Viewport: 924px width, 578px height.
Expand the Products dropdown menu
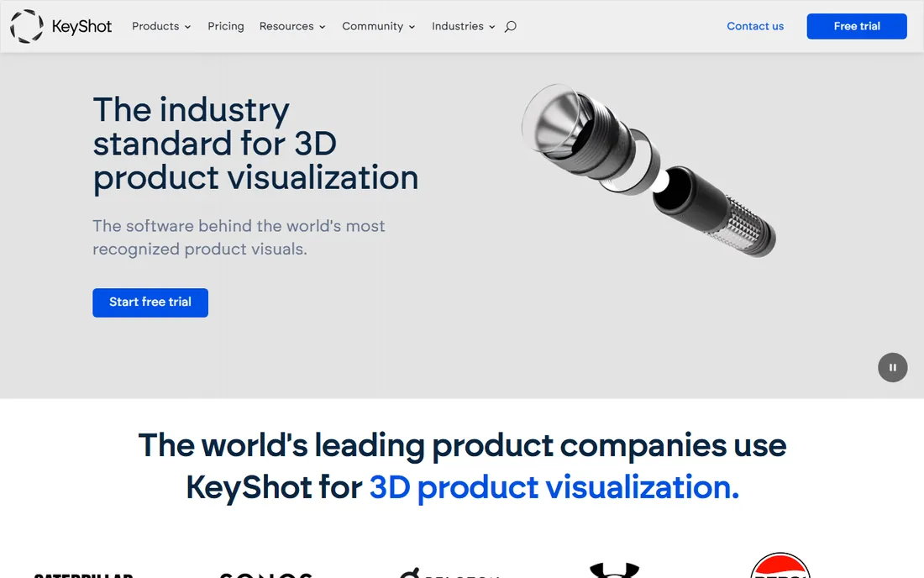(x=161, y=27)
